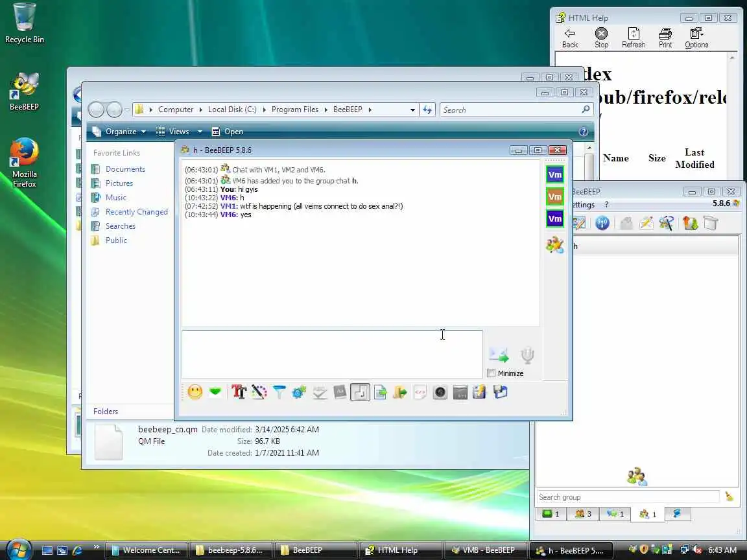Click the send message arrow button
The height and width of the screenshot is (560, 747).
pyautogui.click(x=499, y=355)
